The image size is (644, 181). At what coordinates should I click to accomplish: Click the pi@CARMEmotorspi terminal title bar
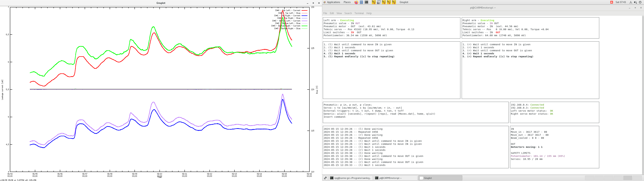pyautogui.click(x=482, y=8)
